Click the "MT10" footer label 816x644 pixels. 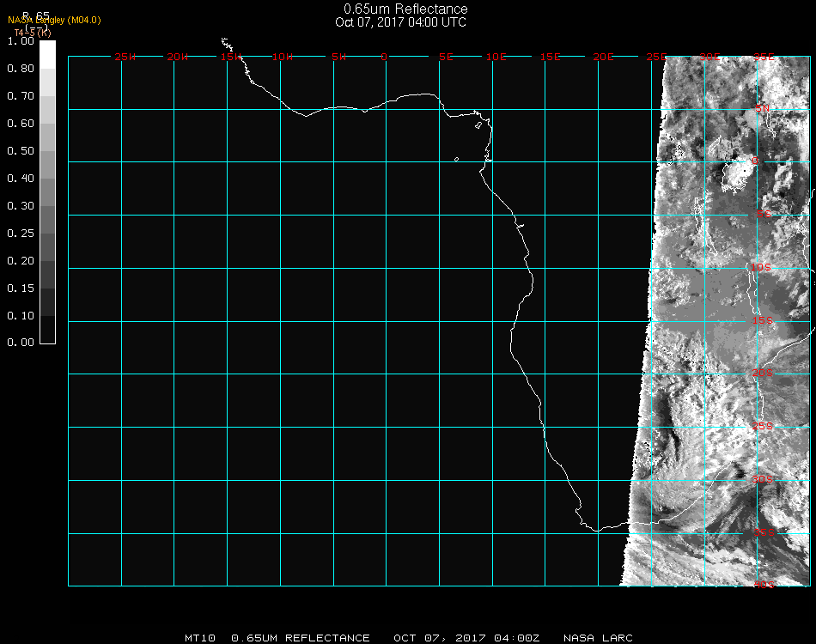(x=199, y=638)
